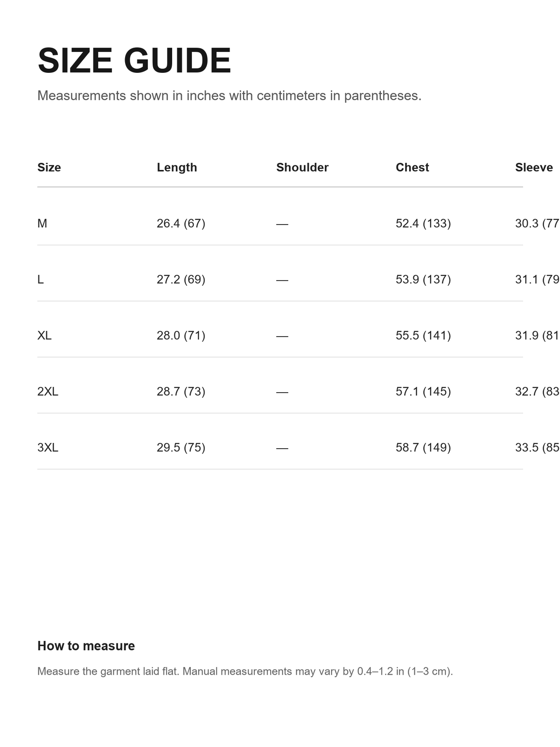Click the 53.9 (137) chest value
560x747 pixels.
(423, 279)
